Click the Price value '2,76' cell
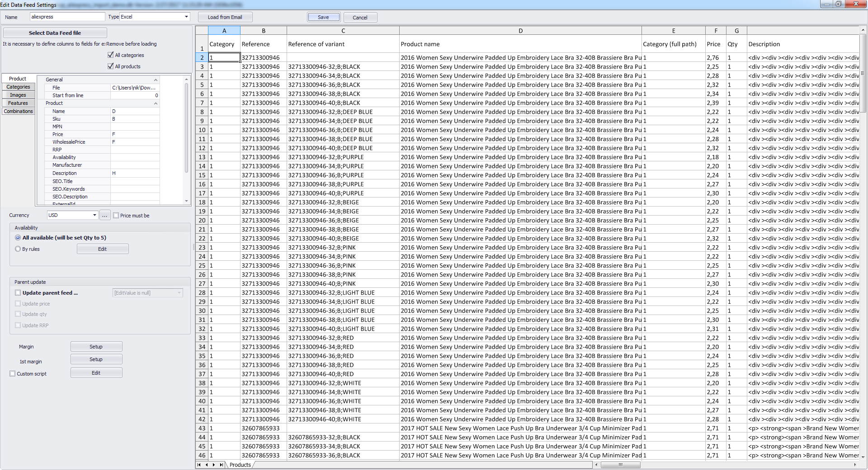Screen dimensions: 868x470 tap(716, 58)
